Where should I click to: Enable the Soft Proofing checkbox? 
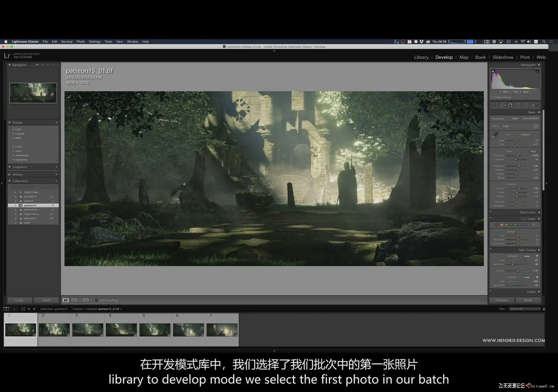coord(96,300)
